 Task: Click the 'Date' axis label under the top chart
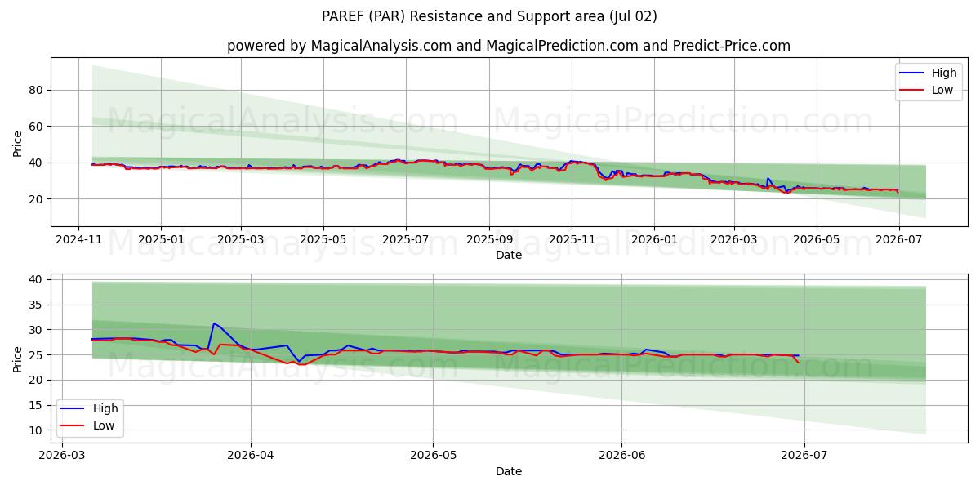[x=509, y=255]
